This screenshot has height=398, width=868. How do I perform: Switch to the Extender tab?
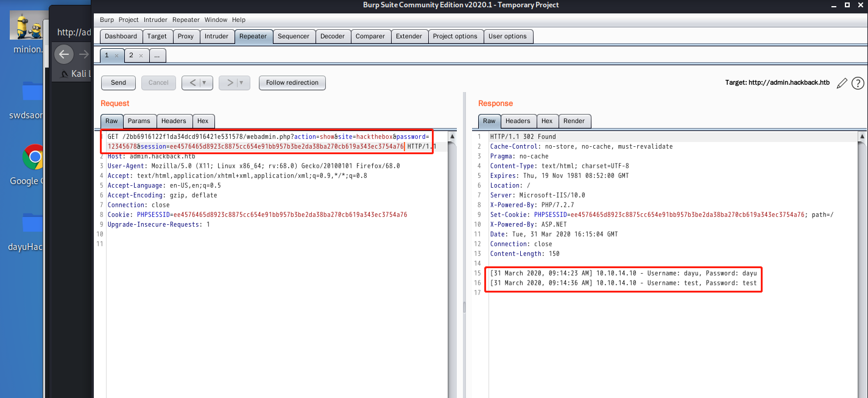(409, 37)
